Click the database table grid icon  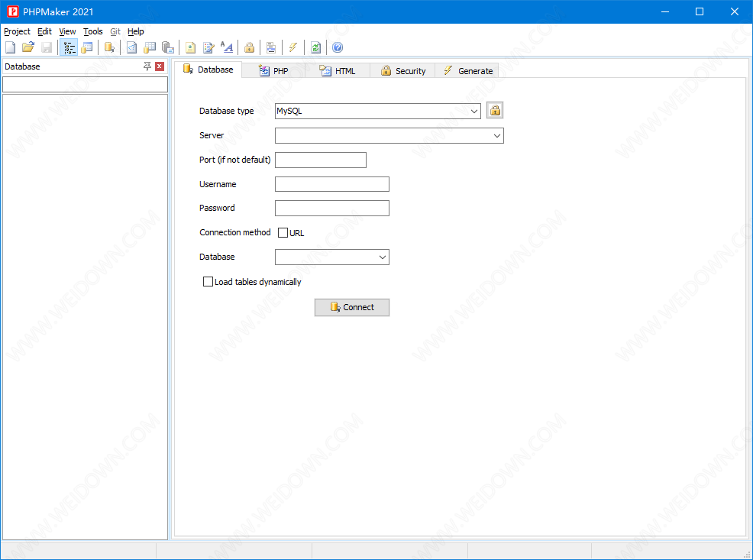point(150,47)
